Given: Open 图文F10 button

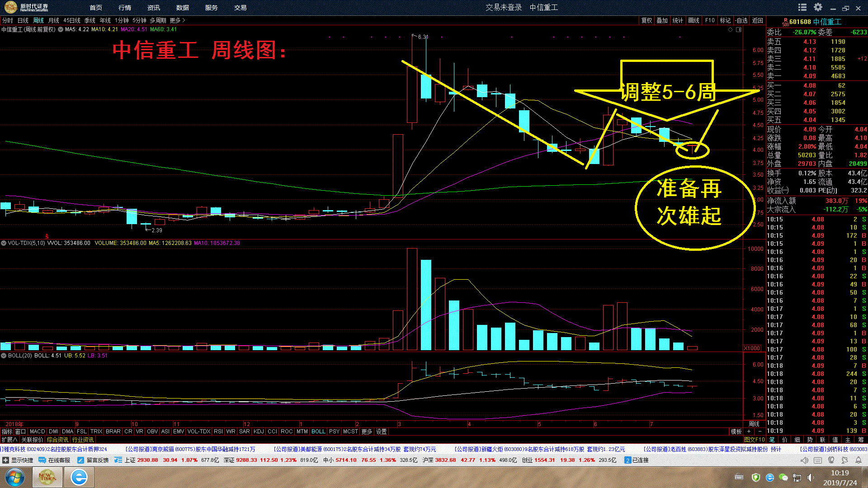Looking at the screenshot, I should [755, 439].
